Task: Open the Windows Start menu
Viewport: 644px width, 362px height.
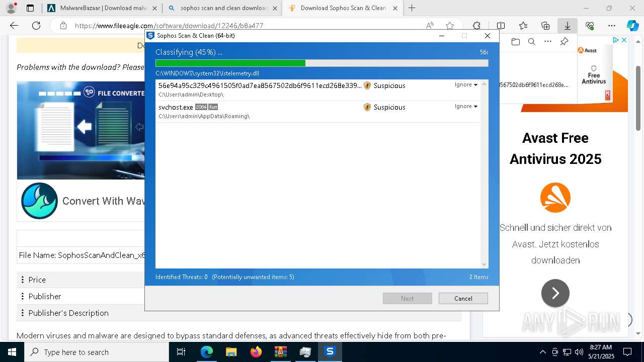Action: 12,352
